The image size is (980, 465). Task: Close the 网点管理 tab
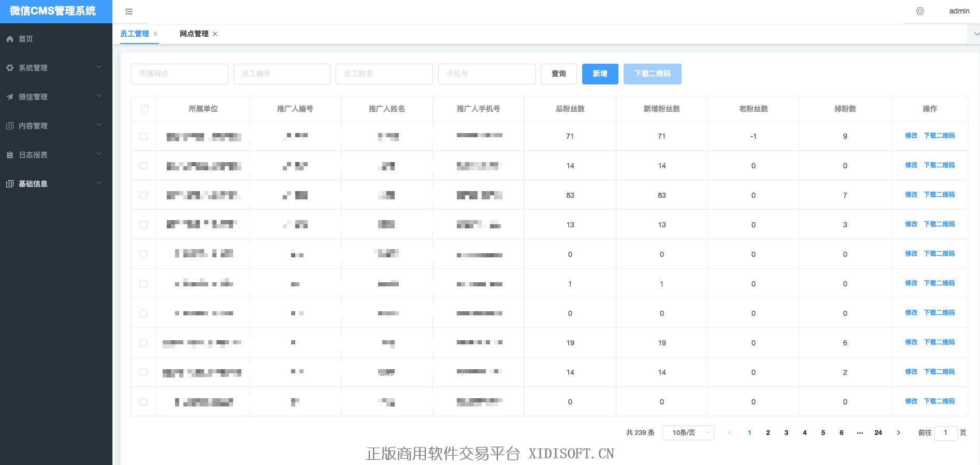coord(215,34)
